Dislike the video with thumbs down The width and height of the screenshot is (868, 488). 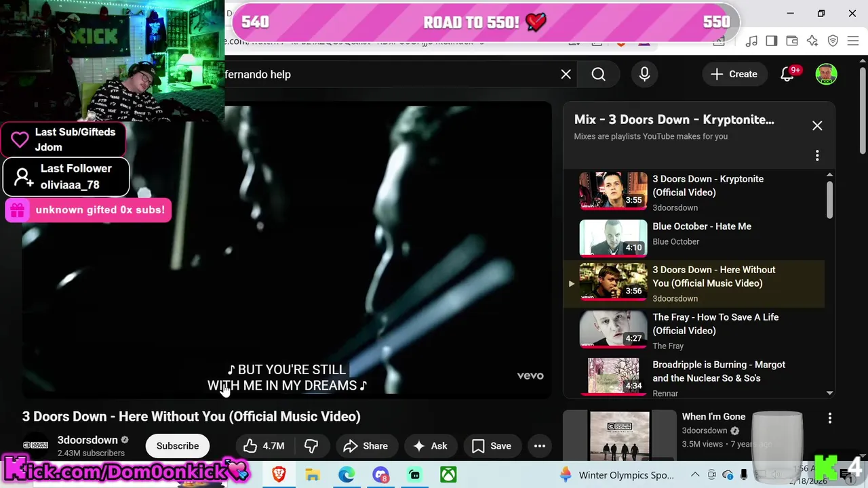311,446
